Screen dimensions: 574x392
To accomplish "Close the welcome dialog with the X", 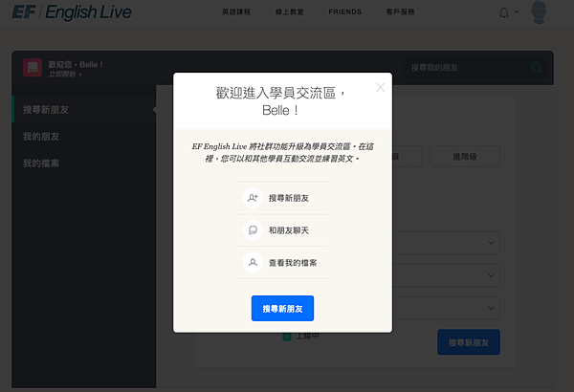I will coord(381,87).
